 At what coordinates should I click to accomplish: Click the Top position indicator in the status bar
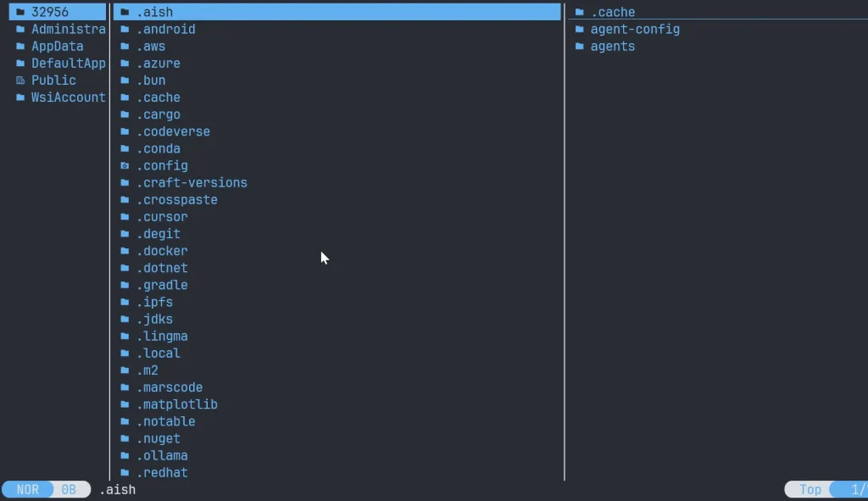click(810, 490)
